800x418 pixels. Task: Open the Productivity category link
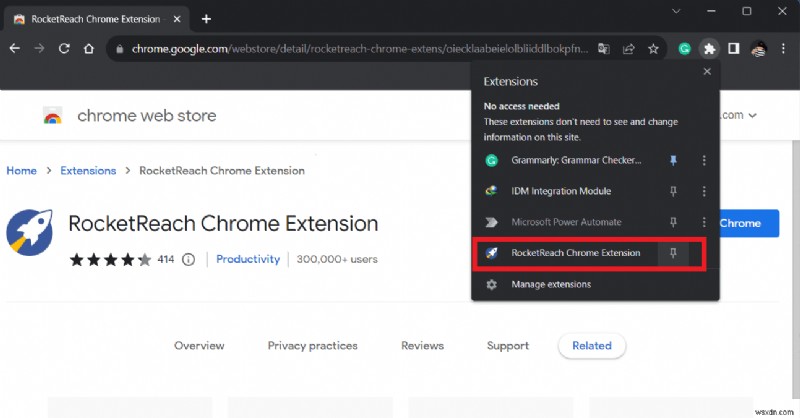tap(248, 259)
